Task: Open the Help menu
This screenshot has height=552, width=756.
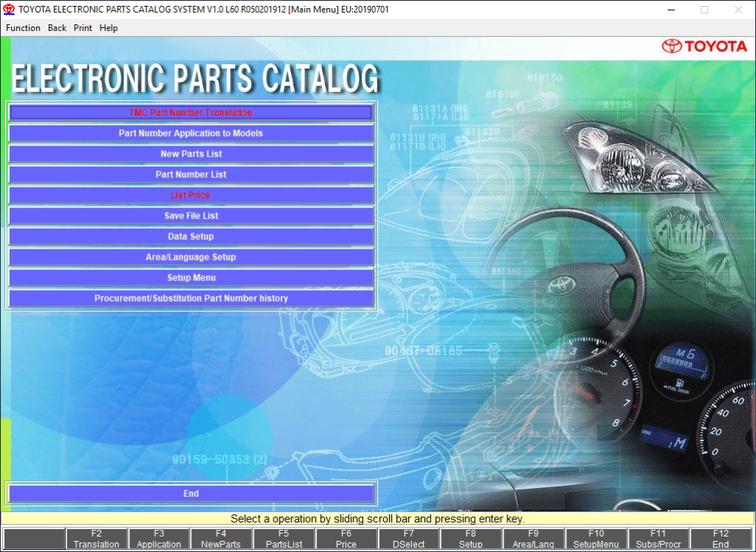Action: 109,27
